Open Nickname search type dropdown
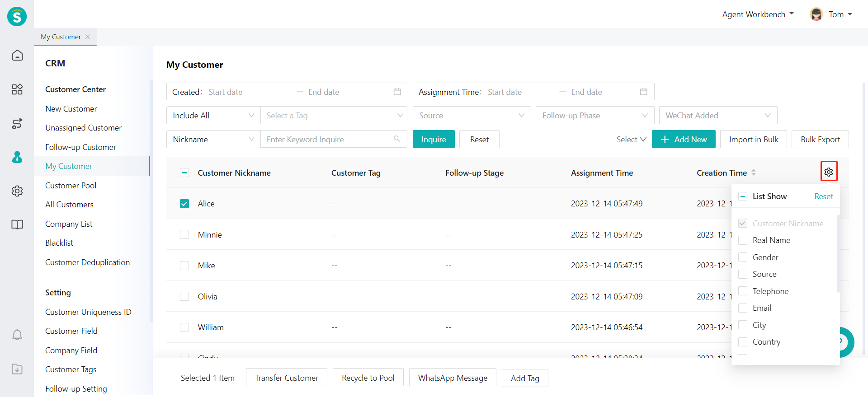 (213, 139)
